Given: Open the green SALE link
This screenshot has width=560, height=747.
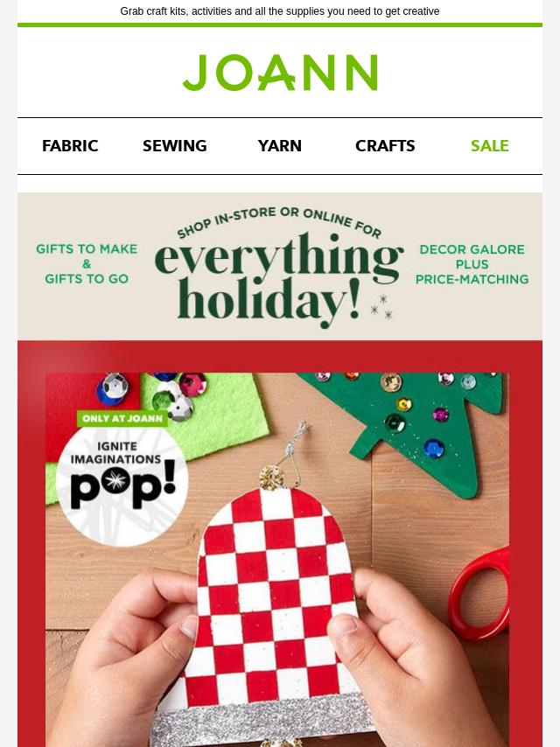Looking at the screenshot, I should (489, 146).
